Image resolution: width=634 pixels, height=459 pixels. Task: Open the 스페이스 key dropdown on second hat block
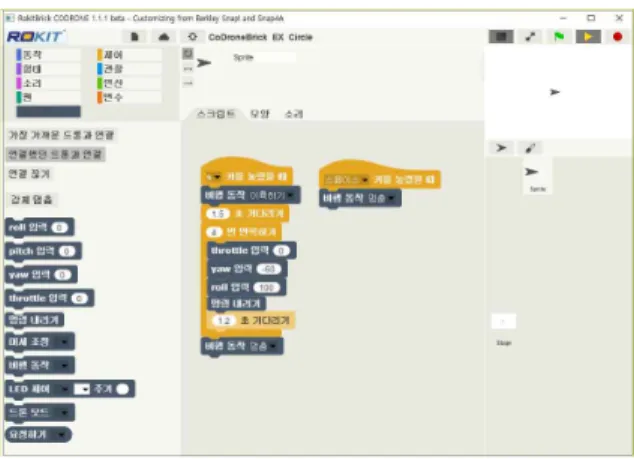(347, 180)
